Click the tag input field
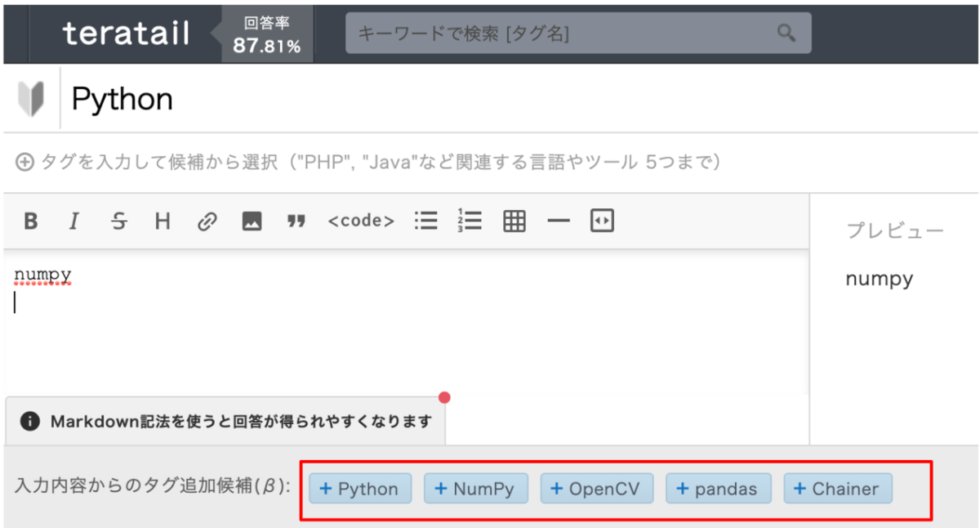The image size is (980, 528). pos(490,162)
